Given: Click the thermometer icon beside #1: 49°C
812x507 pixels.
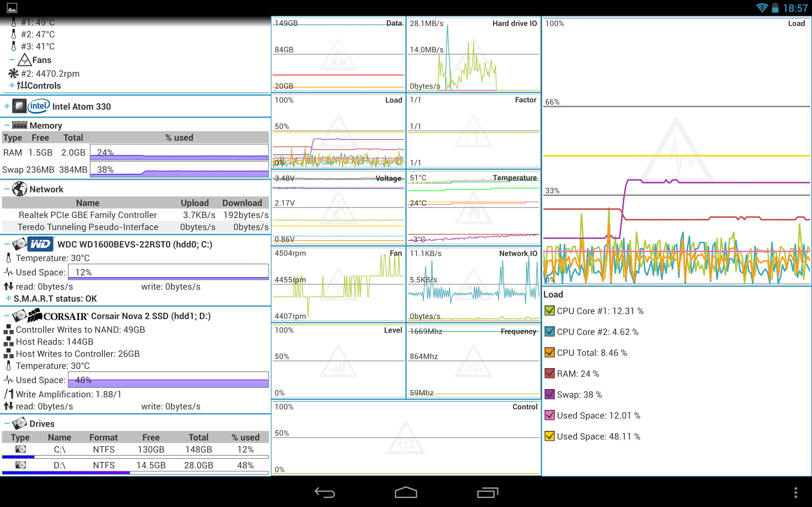Looking at the screenshot, I should [13, 22].
